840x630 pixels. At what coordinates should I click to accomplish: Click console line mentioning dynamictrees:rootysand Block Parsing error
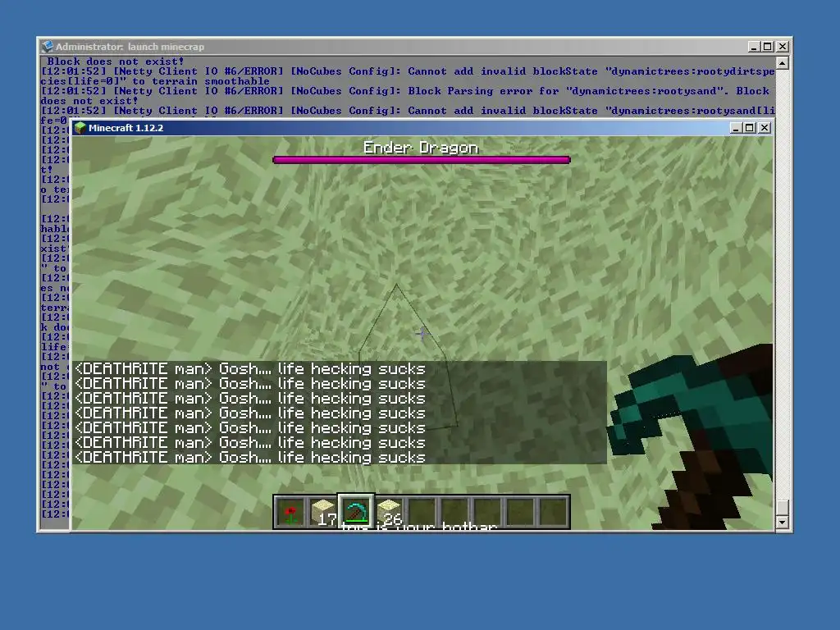tap(407, 96)
